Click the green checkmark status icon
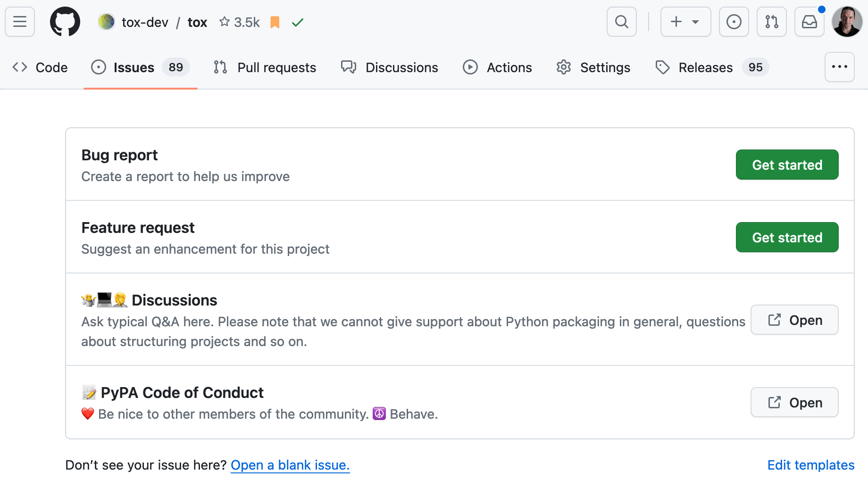Screen dimensions: 868x496 297,22
